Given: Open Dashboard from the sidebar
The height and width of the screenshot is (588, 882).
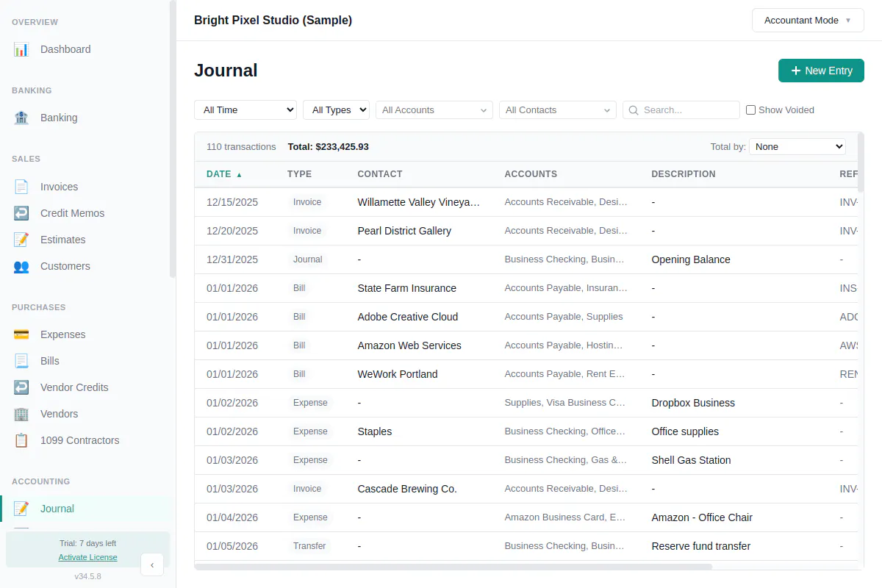Looking at the screenshot, I should (88, 49).
